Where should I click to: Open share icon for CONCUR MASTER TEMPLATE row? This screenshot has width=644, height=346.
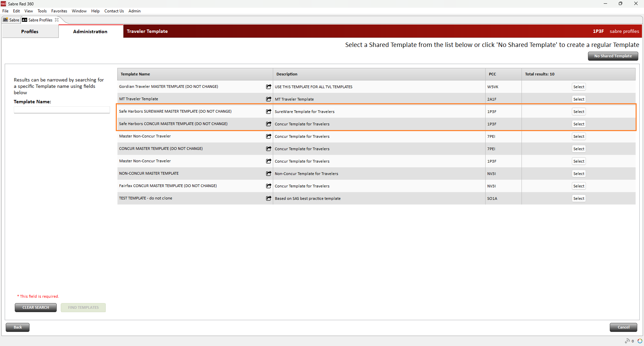click(268, 149)
